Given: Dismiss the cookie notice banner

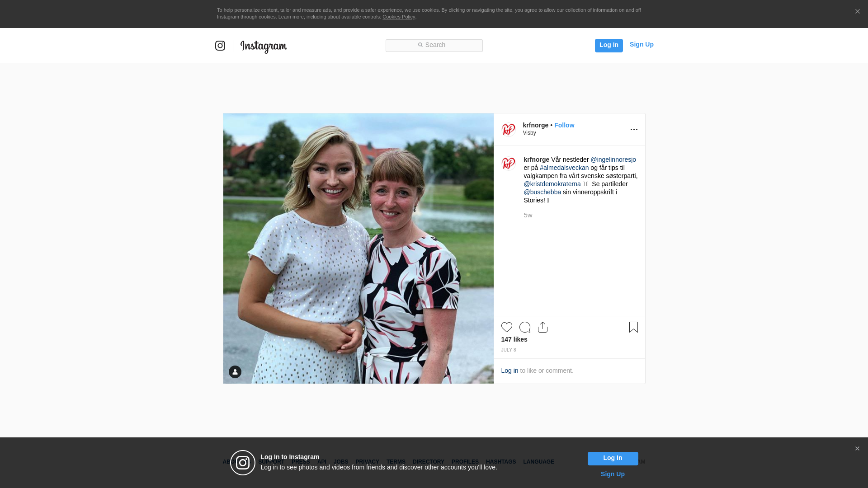Looking at the screenshot, I should pyautogui.click(x=857, y=11).
